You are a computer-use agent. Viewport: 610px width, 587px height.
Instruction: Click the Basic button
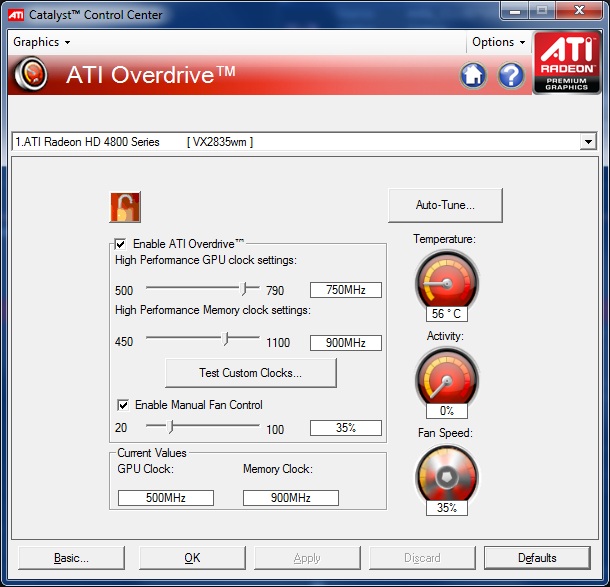(x=71, y=558)
